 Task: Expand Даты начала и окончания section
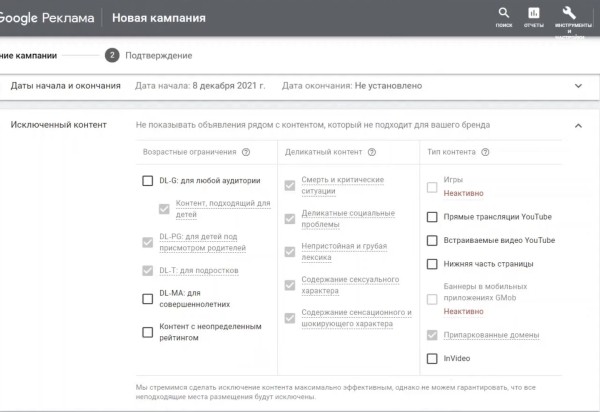(x=579, y=86)
